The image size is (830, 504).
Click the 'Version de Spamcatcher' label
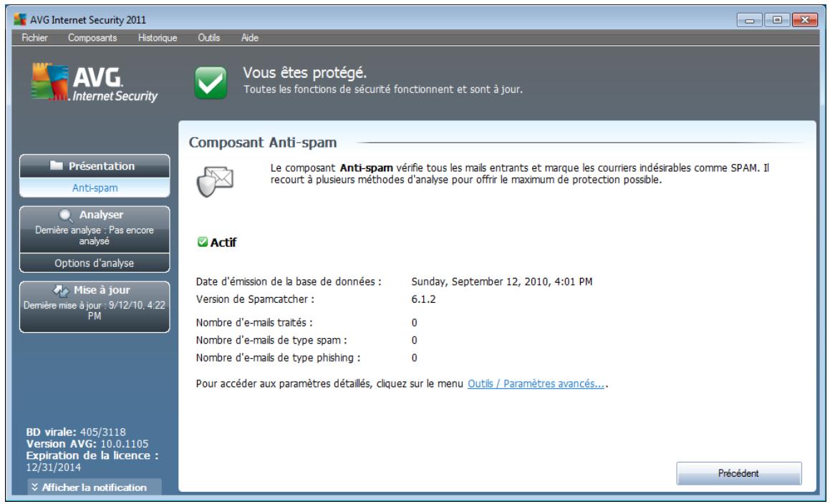tap(255, 299)
